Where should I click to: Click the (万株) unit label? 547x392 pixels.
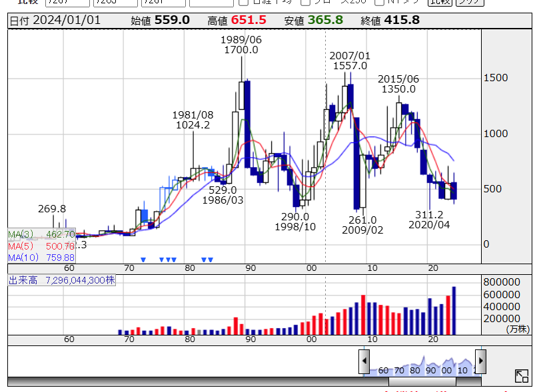518,329
